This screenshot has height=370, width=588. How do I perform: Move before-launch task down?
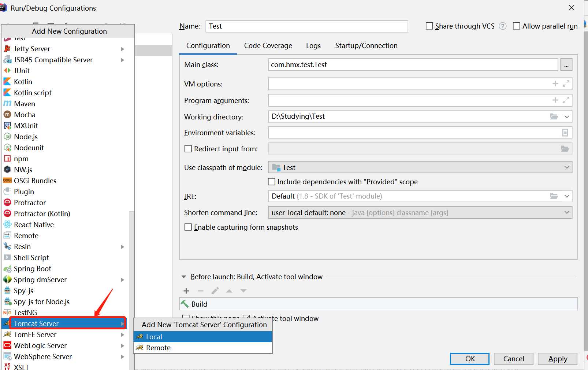click(x=243, y=291)
